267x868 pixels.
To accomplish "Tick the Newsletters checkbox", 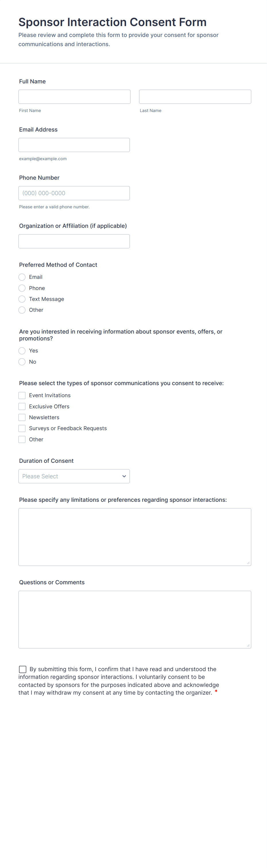I will pyautogui.click(x=22, y=418).
